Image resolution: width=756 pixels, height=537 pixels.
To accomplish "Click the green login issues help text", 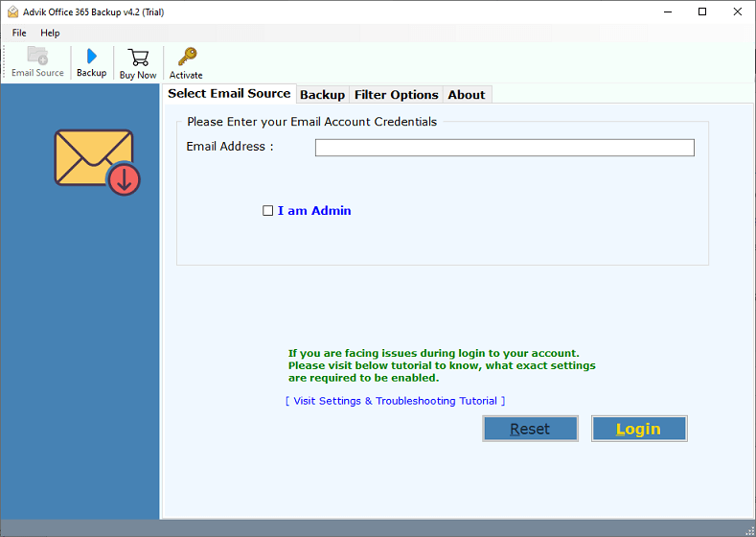I will click(x=442, y=365).
